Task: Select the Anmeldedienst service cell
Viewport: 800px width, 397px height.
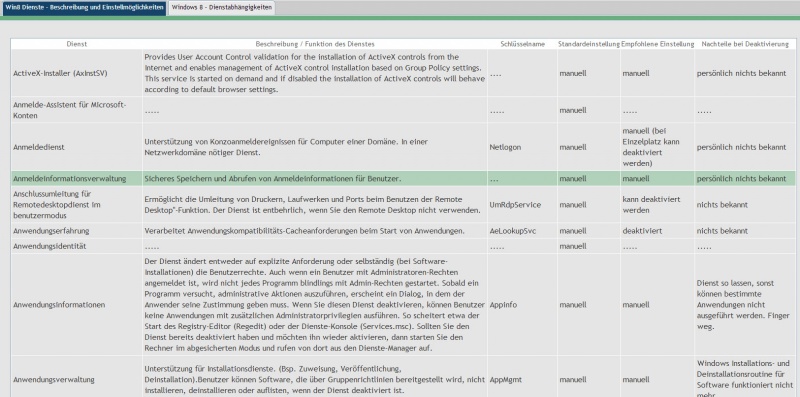Action: click(x=77, y=147)
